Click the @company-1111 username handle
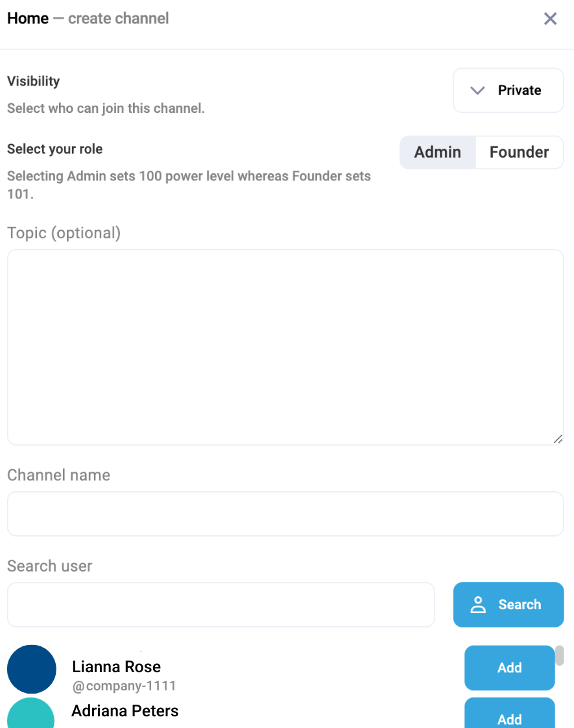This screenshot has height=728, width=574. 124,686
